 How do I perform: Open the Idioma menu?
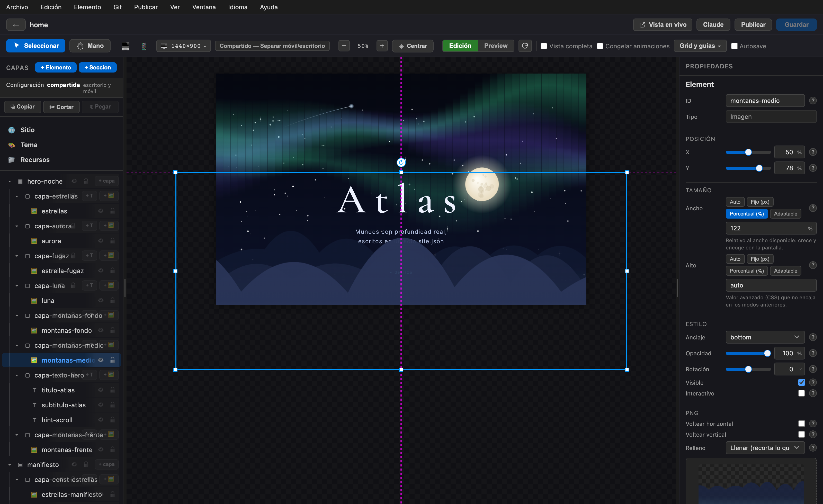click(237, 7)
